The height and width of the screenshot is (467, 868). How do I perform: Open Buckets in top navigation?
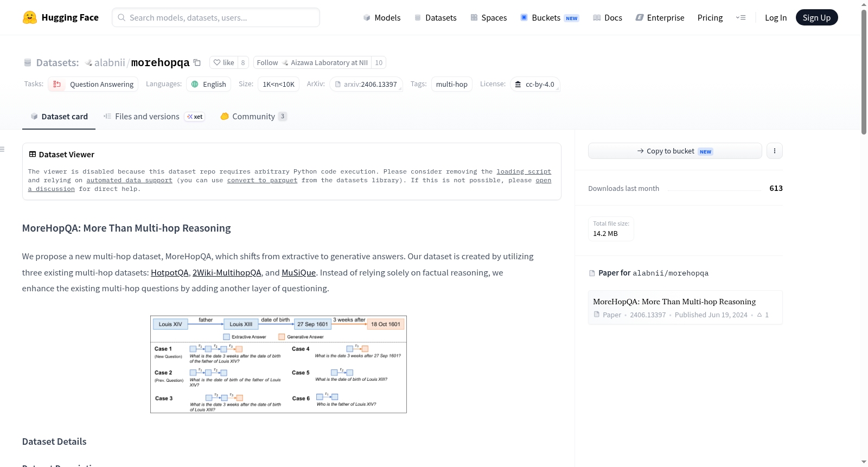pyautogui.click(x=550, y=17)
